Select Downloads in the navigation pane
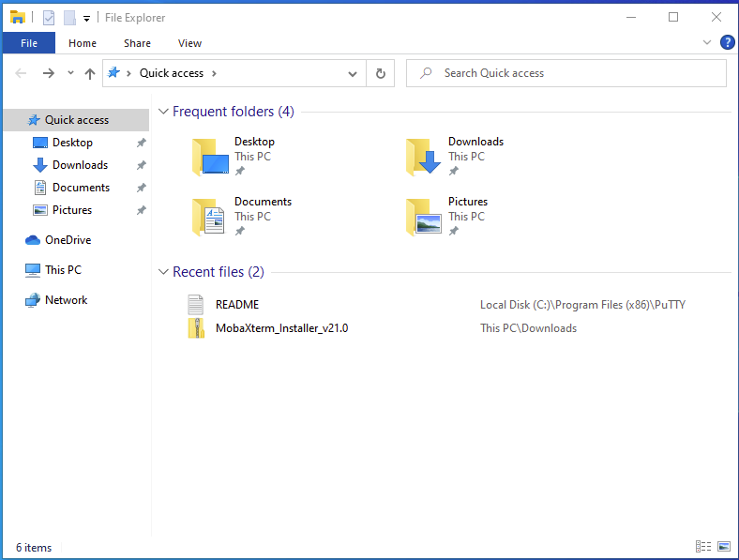 point(80,165)
